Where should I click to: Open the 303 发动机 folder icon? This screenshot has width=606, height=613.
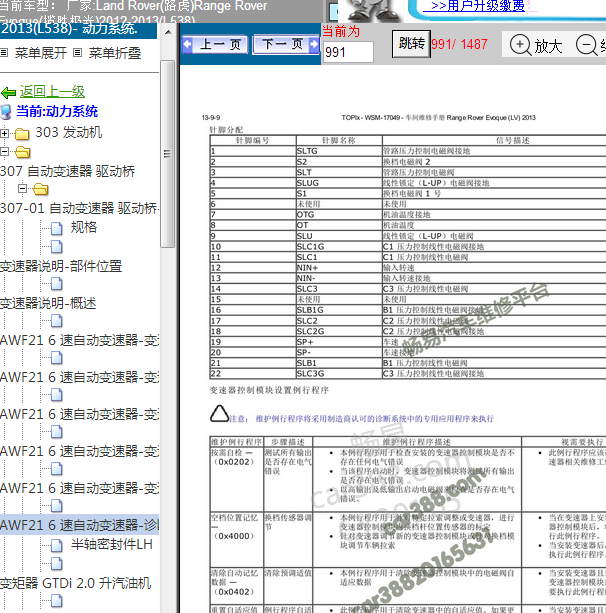(x=22, y=134)
